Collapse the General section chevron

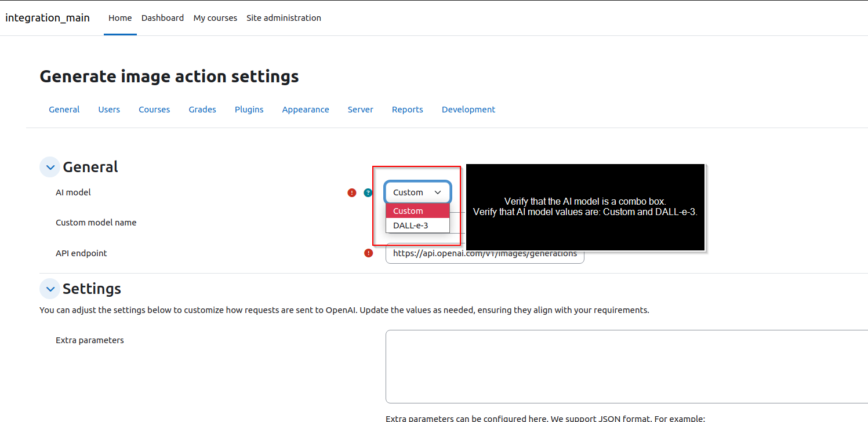(x=50, y=167)
